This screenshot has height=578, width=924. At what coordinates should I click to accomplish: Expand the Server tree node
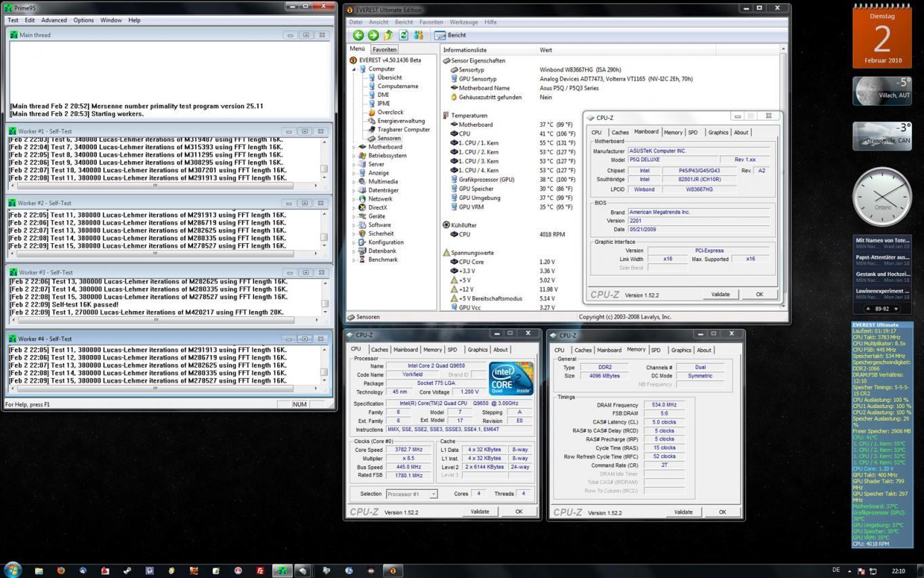(x=354, y=164)
